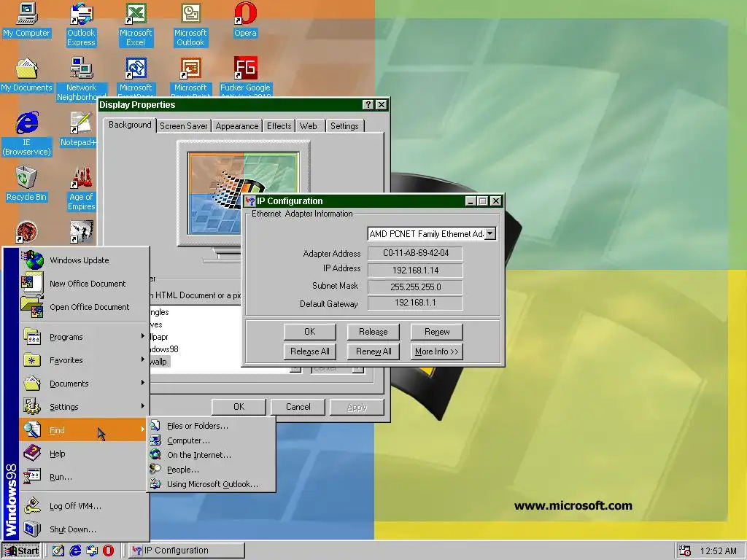Switch to Settings tab in Display Properties
The width and height of the screenshot is (747, 560).
click(344, 125)
